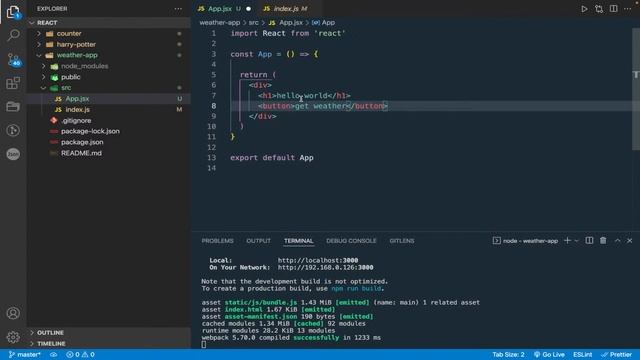Open the Extensions view icon
The image size is (640, 360).
click(13, 83)
